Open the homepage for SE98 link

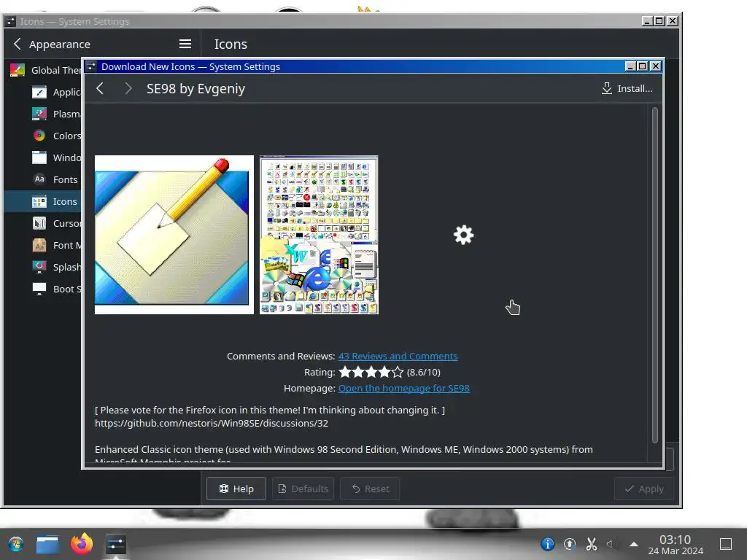(x=404, y=388)
